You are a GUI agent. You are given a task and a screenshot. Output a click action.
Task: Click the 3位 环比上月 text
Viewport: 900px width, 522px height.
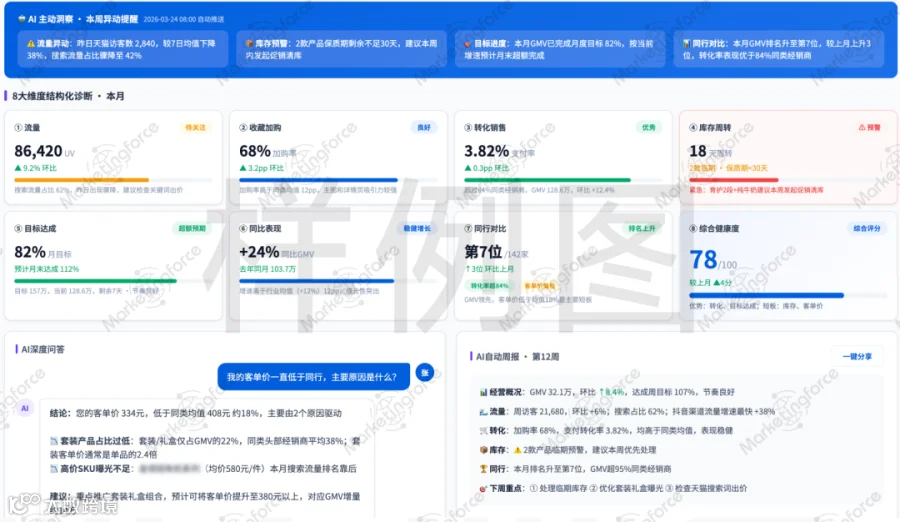[x=489, y=269]
